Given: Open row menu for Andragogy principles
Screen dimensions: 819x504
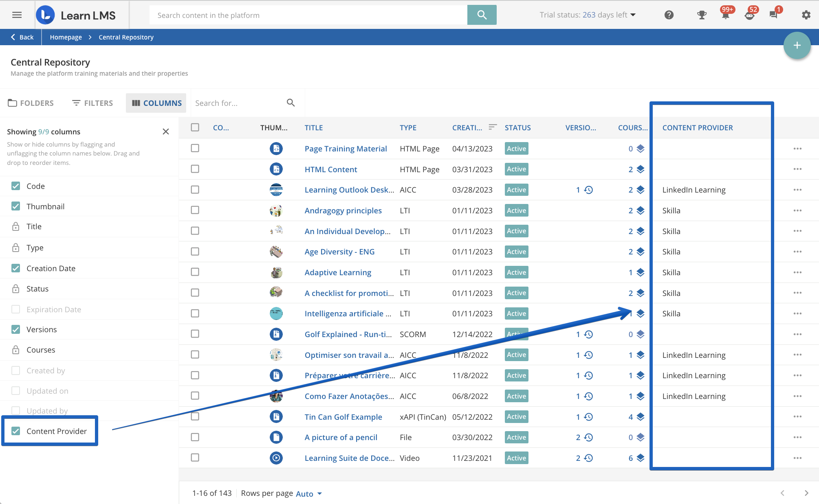Looking at the screenshot, I should pos(797,210).
